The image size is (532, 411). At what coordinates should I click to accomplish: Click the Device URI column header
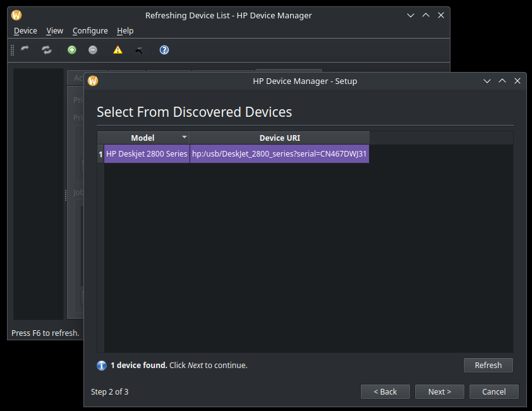(279, 138)
